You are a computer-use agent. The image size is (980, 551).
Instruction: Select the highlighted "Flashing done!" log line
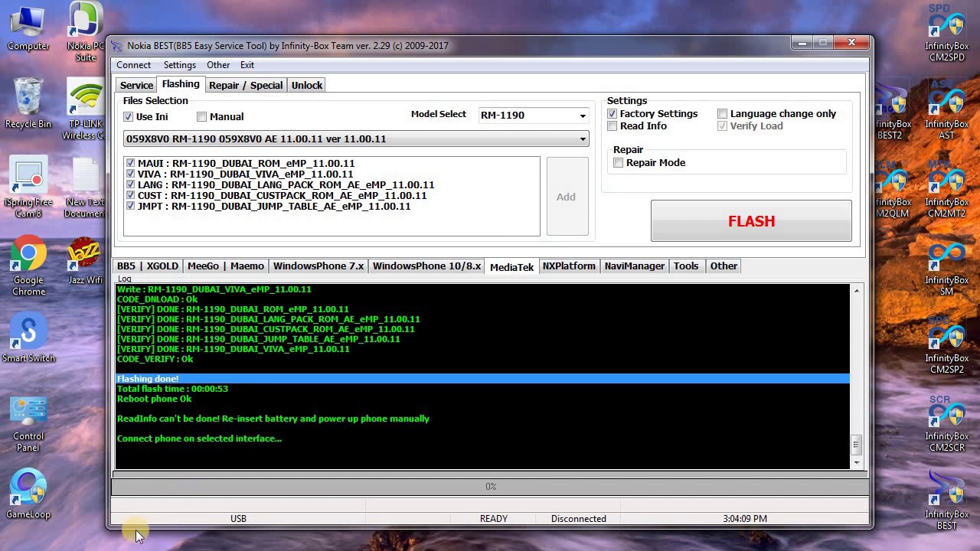coord(482,379)
